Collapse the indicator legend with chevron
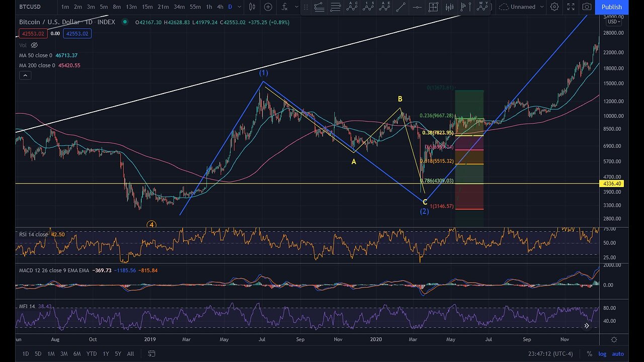The image size is (644, 362). pos(25,75)
